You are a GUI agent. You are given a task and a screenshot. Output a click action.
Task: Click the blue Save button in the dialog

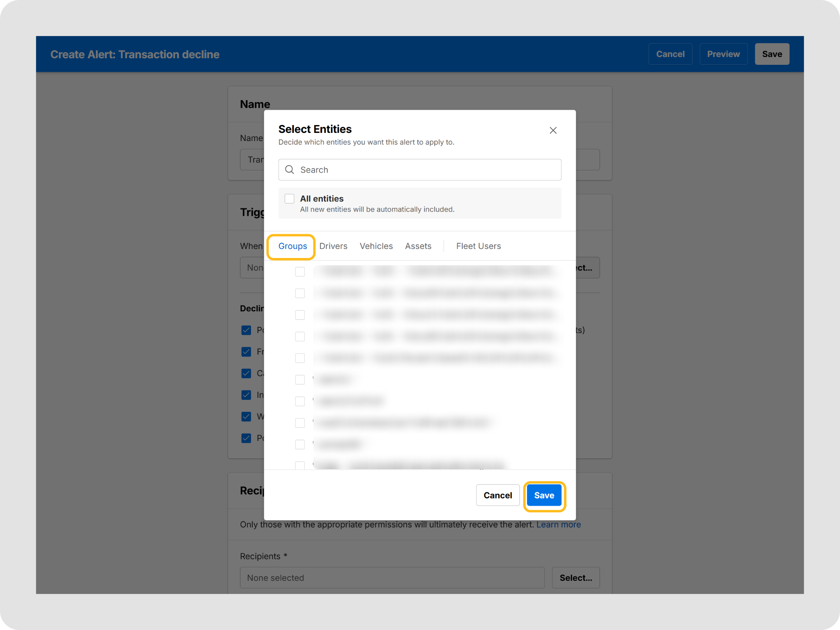(x=544, y=495)
